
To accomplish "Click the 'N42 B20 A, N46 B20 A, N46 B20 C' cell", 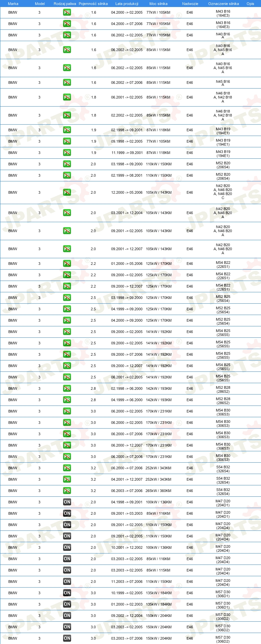I will point(223,192).
